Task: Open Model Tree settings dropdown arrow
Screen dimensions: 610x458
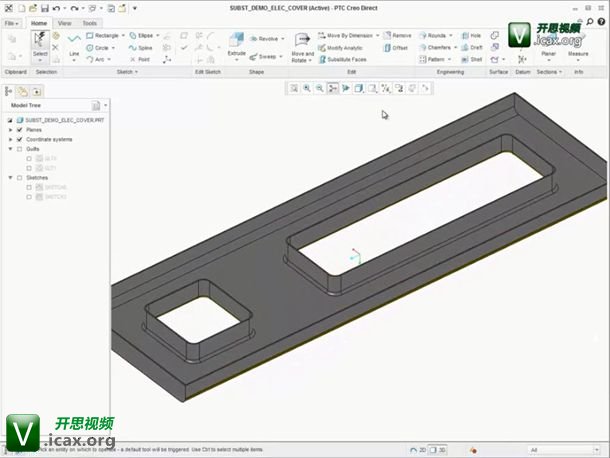Action: pyautogui.click(x=105, y=105)
